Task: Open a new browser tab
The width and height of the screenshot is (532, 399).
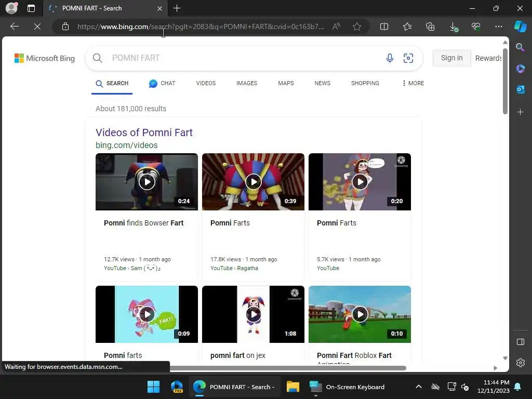Action: (177, 8)
